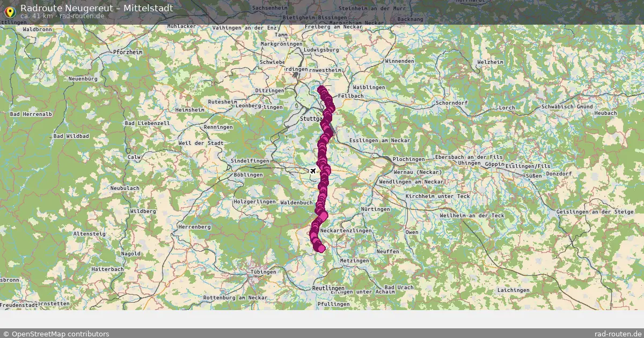Click the 'Herrenberg' map label
Viewport: 644px width, 338px height.
click(194, 227)
